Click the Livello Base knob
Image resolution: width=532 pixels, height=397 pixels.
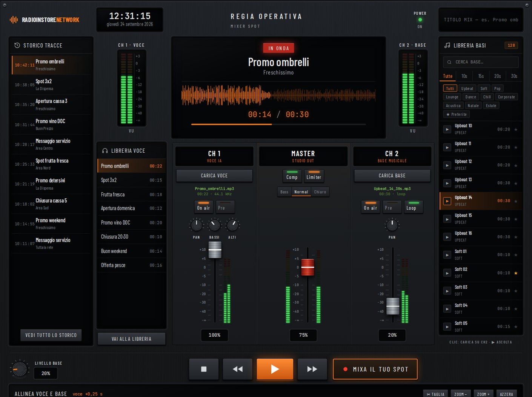click(x=19, y=369)
